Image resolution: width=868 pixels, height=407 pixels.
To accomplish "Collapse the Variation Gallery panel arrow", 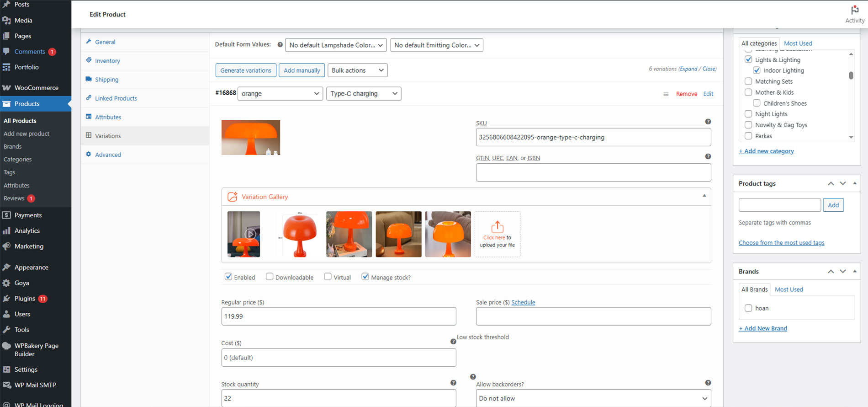I will coord(704,196).
